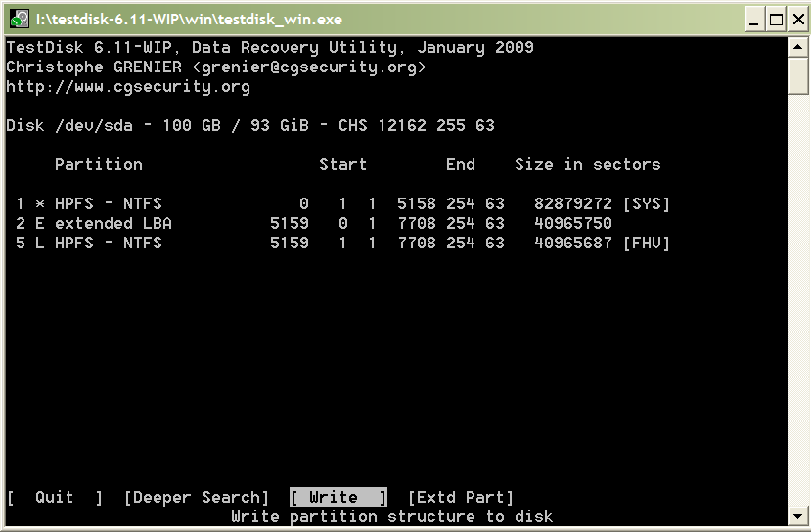Close the testdisk_win.exe window

tap(798, 20)
